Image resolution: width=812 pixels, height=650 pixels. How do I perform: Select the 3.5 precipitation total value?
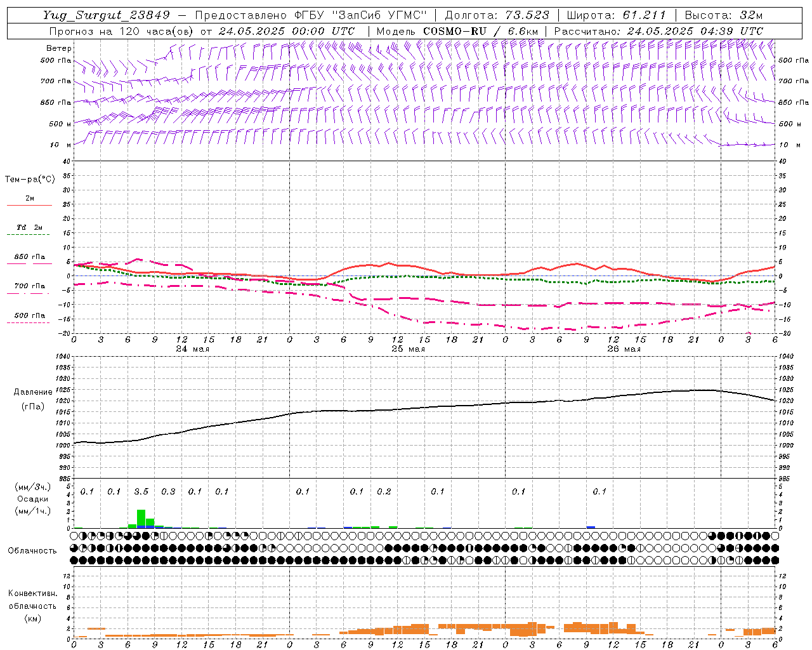[x=141, y=491]
